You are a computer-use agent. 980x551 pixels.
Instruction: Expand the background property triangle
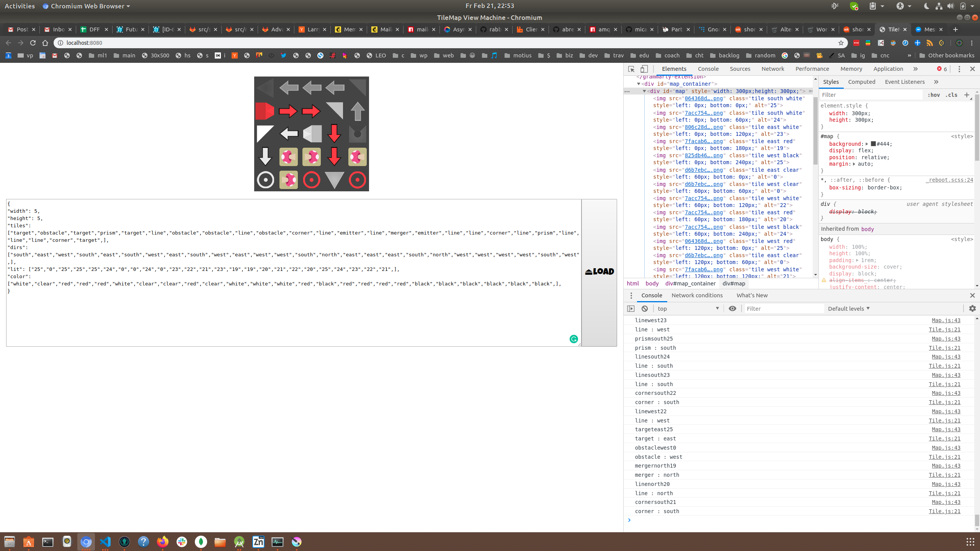[x=867, y=144]
